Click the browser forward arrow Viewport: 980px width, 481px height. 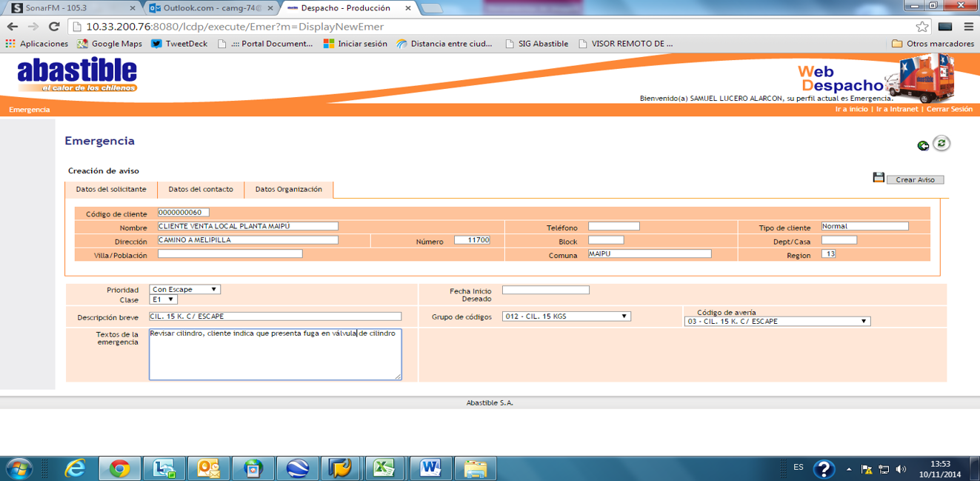33,26
